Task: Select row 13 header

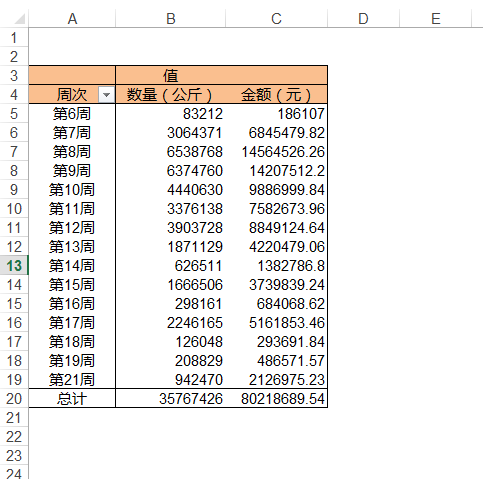Action: (x=14, y=266)
